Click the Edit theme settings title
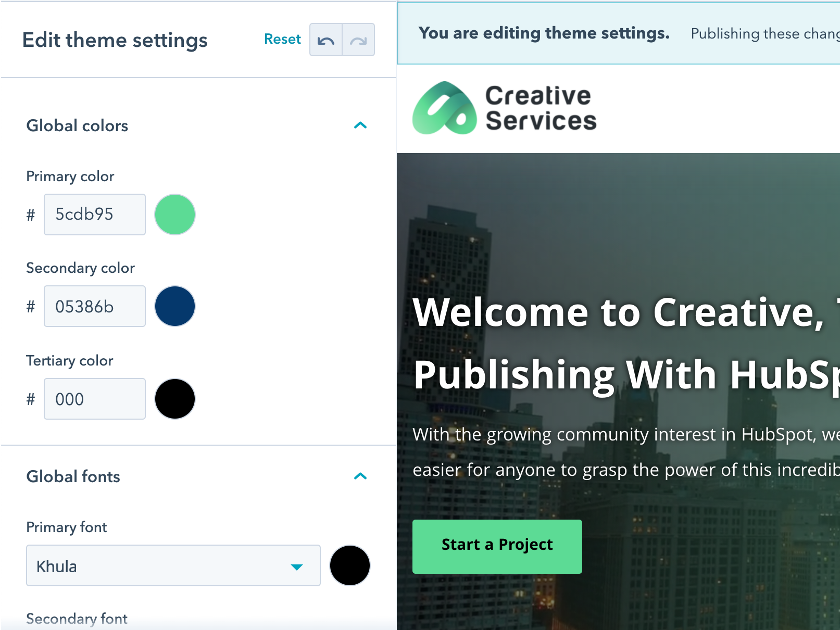Viewport: 840px width, 630px height. pyautogui.click(x=115, y=40)
